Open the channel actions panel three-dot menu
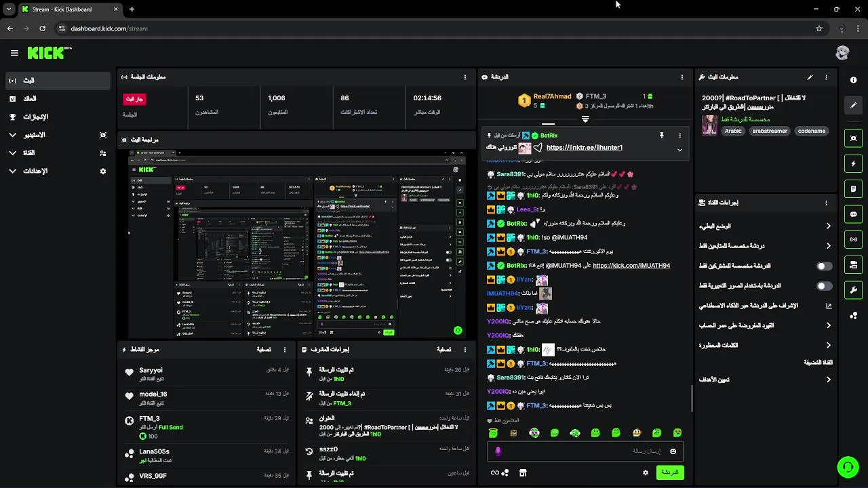This screenshot has height=488, width=868. point(826,203)
